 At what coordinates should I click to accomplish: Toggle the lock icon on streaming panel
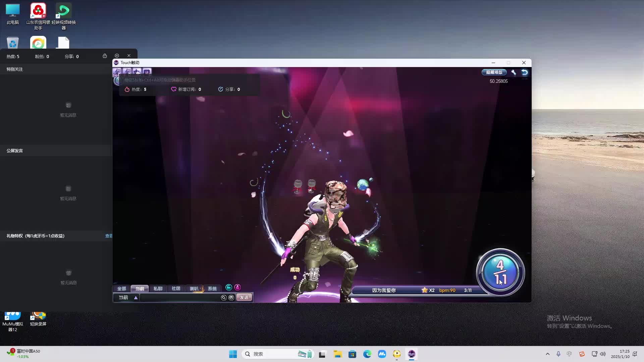[x=105, y=56]
